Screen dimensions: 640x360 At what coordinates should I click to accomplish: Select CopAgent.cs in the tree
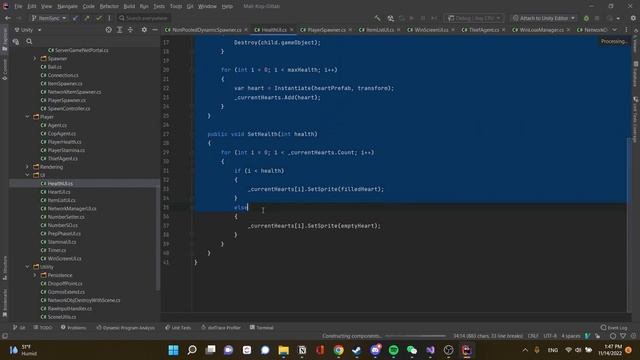58,133
